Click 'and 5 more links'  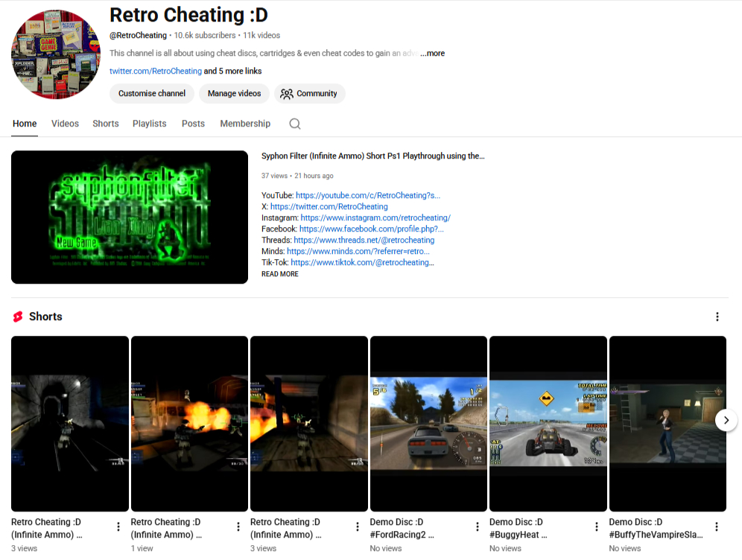233,71
